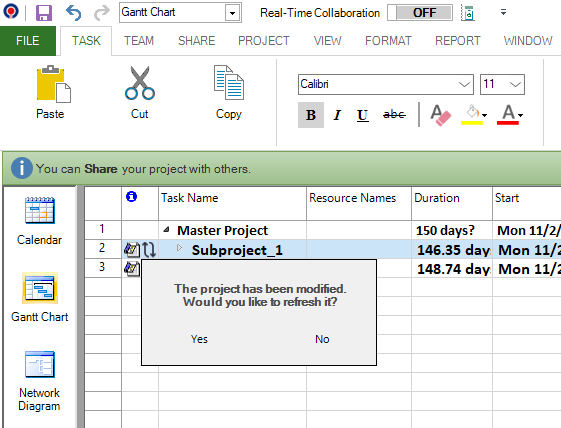This screenshot has height=428, width=561.
Task: Expand the Calibri font name dropdown
Action: [x=464, y=84]
